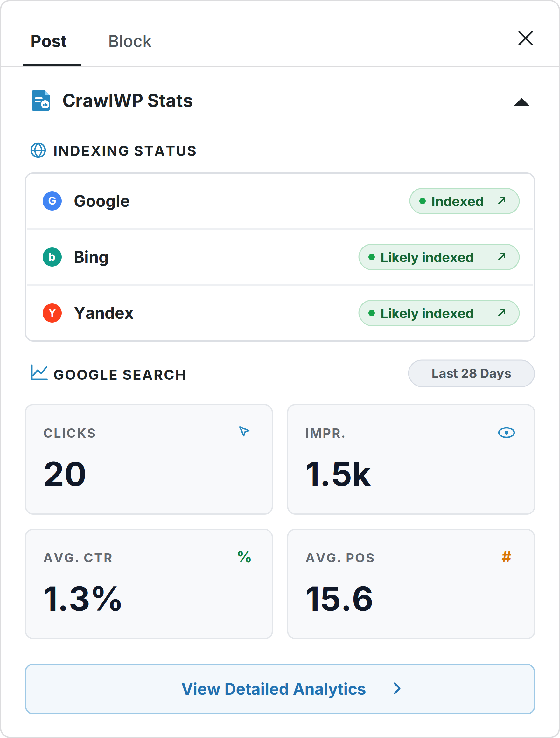The image size is (560, 738).
Task: Click the green dot in Yandex status badge
Action: [371, 313]
